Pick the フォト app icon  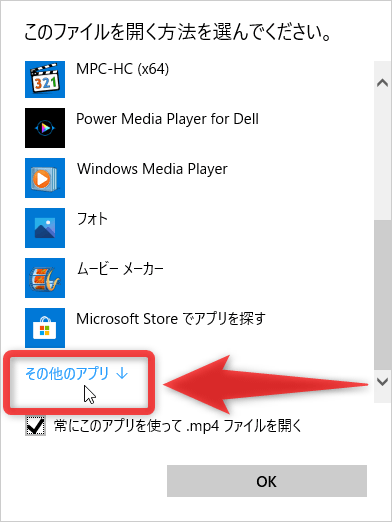click(45, 228)
